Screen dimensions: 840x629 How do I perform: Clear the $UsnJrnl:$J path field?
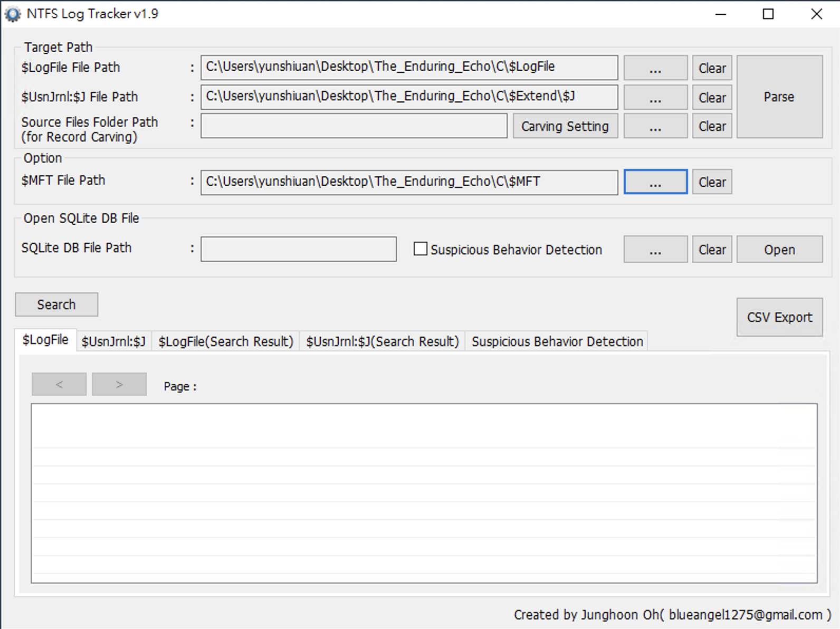712,98
